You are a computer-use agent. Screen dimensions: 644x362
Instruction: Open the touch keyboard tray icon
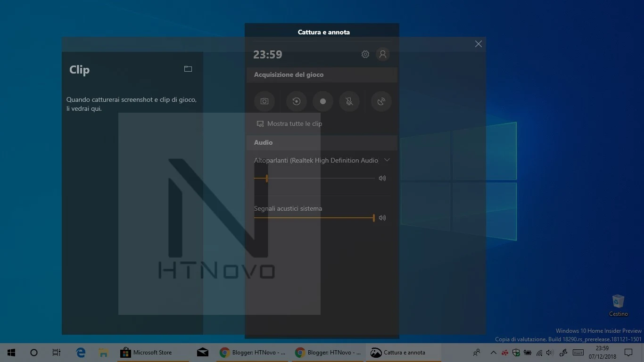(x=578, y=353)
